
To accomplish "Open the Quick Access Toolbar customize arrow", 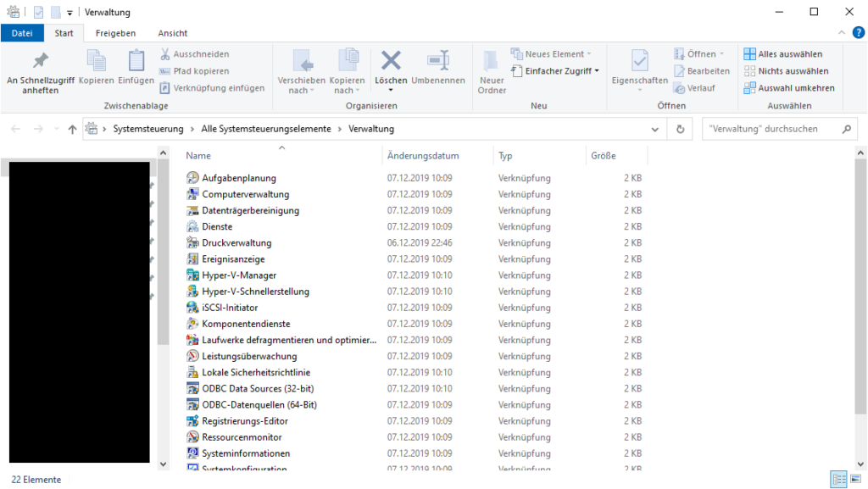I will (70, 12).
